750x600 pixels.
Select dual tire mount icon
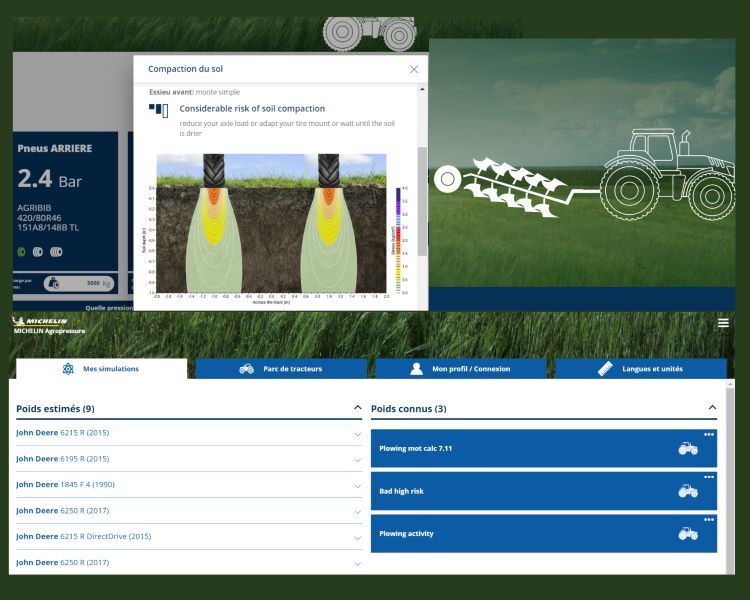[x=38, y=252]
